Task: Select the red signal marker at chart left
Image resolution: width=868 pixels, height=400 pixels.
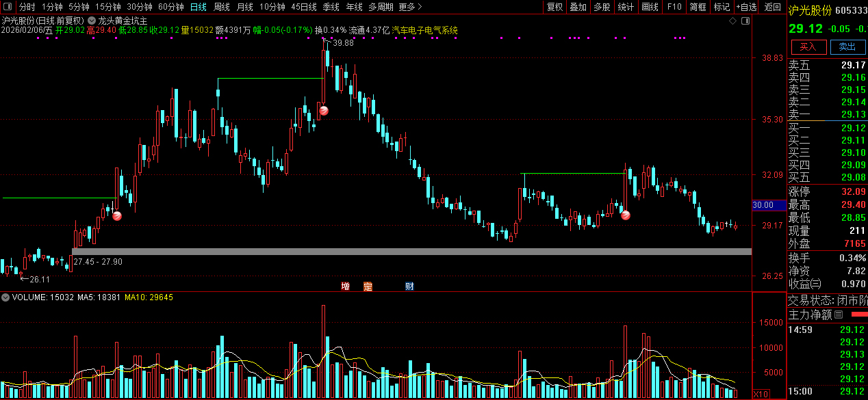Action: [x=117, y=215]
